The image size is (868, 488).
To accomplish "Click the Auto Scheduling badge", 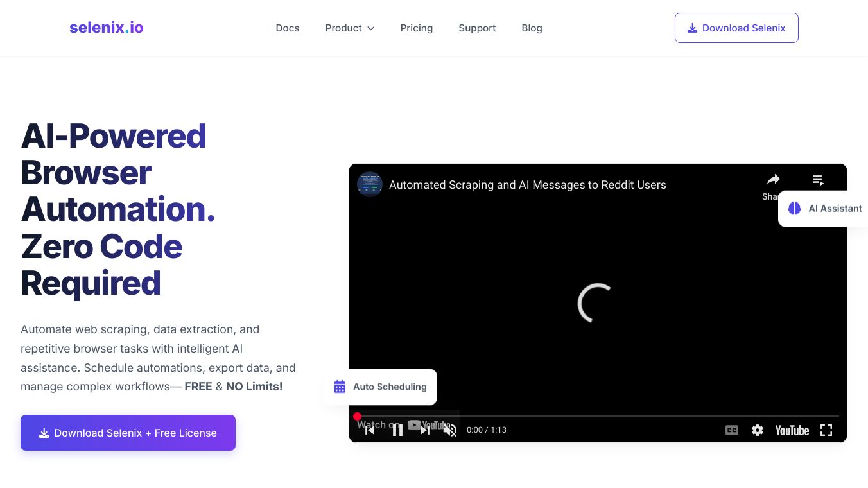I will [x=381, y=387].
